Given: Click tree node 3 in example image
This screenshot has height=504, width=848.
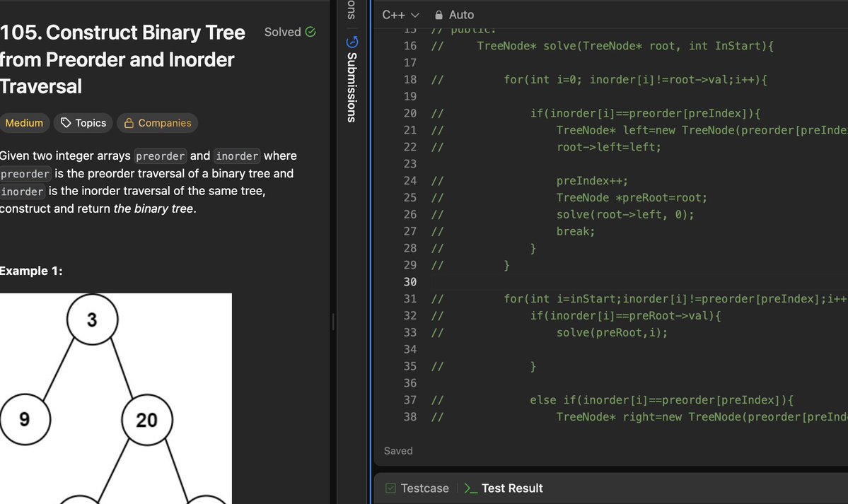Looking at the screenshot, I should [93, 320].
